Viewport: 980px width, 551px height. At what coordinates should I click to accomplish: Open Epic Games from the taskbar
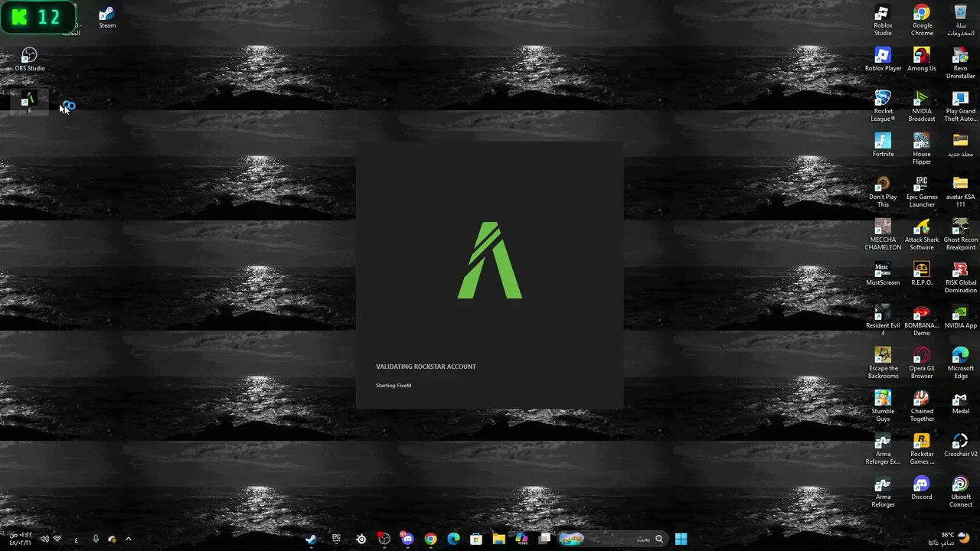(336, 540)
